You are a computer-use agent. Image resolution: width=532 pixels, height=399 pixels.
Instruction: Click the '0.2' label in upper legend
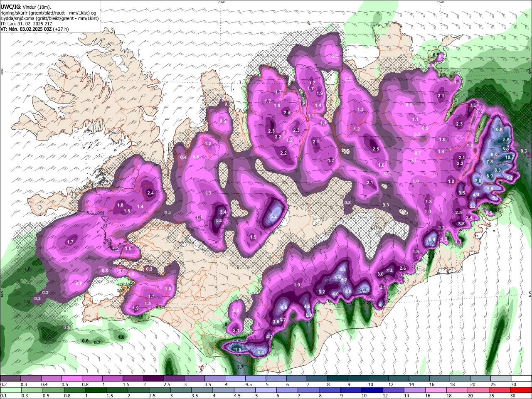[x=3, y=384]
